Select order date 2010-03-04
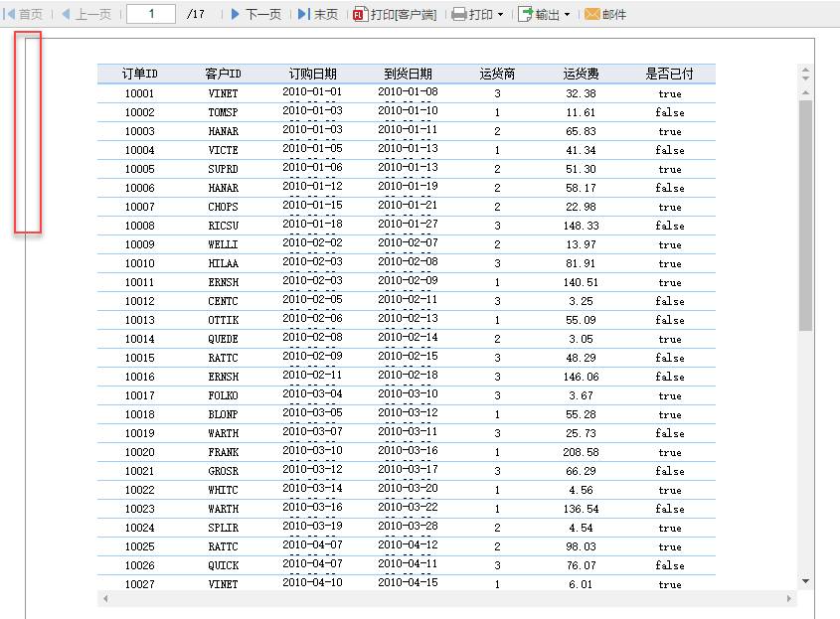 point(312,393)
